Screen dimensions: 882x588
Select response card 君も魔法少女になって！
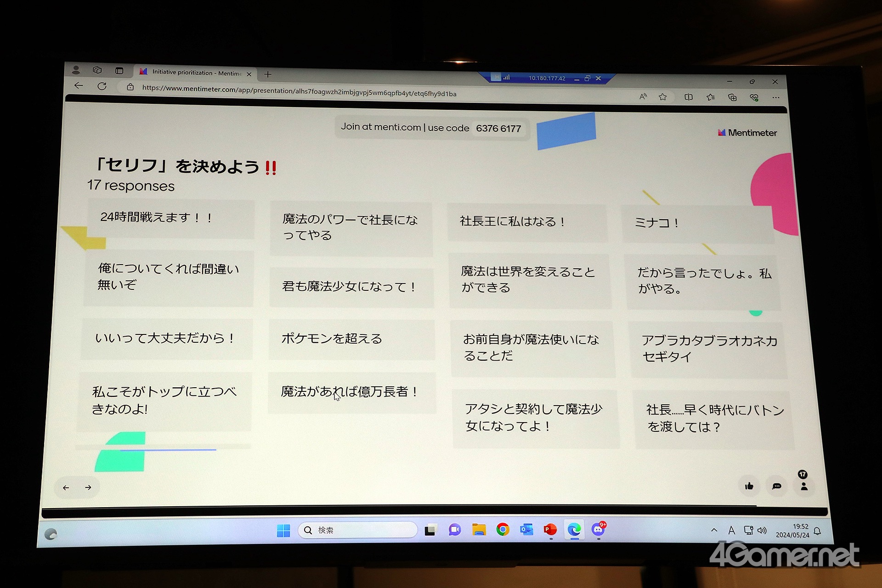(x=351, y=288)
